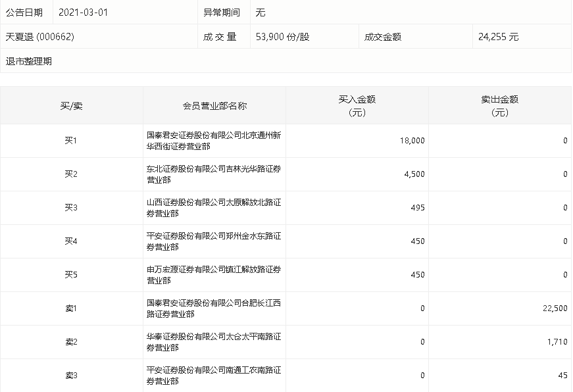
Task: Click the 0 sell amount in 买1 row
Action: coord(565,141)
